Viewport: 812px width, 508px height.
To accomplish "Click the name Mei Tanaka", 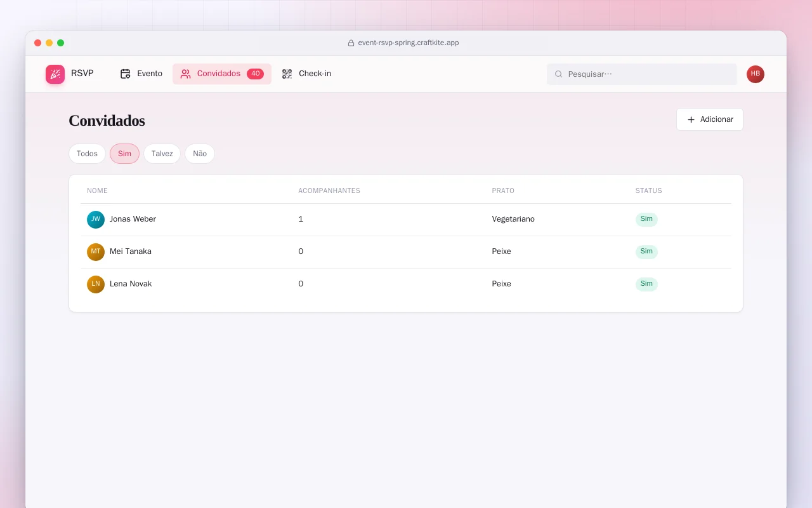I will coord(131,251).
